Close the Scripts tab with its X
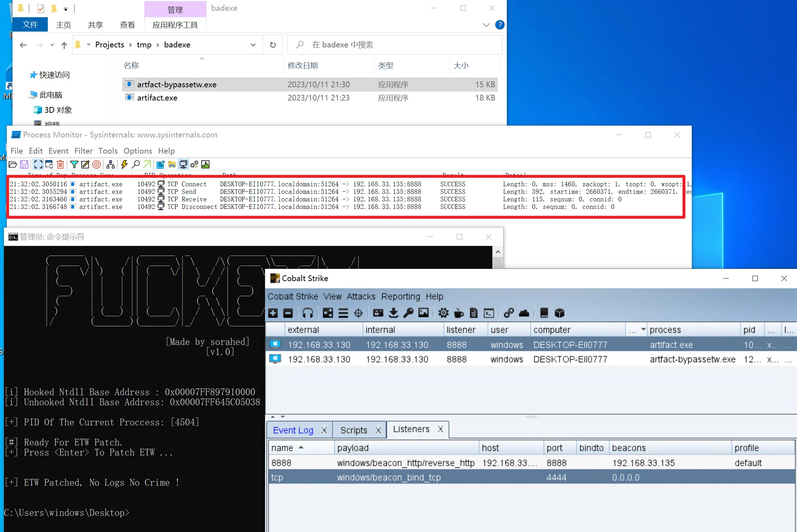Viewport: 797px width, 532px height. pos(378,430)
